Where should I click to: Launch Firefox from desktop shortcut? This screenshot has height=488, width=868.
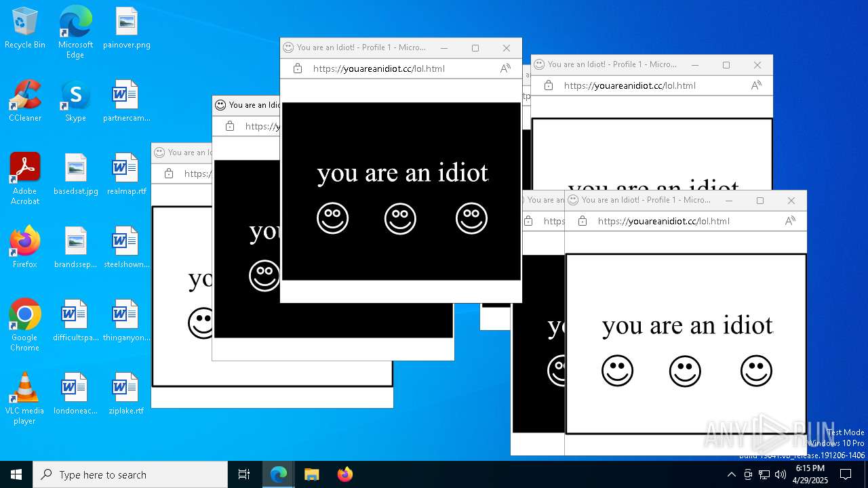(x=25, y=247)
